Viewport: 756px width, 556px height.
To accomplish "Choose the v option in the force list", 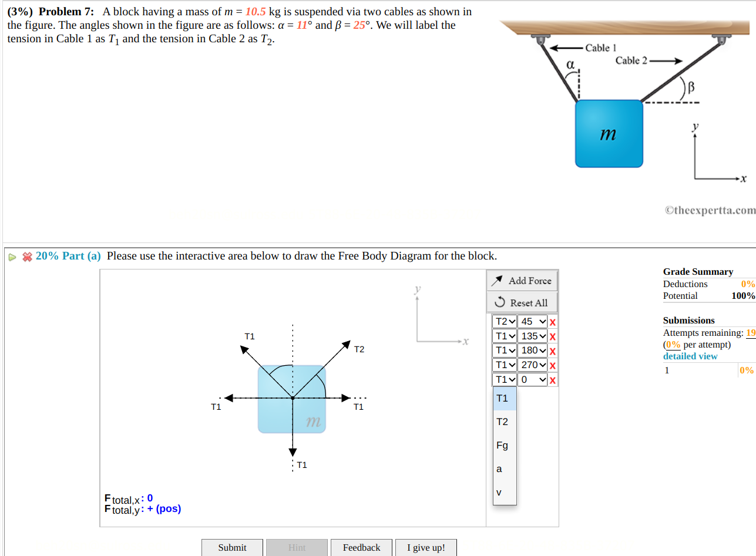I will (499, 492).
